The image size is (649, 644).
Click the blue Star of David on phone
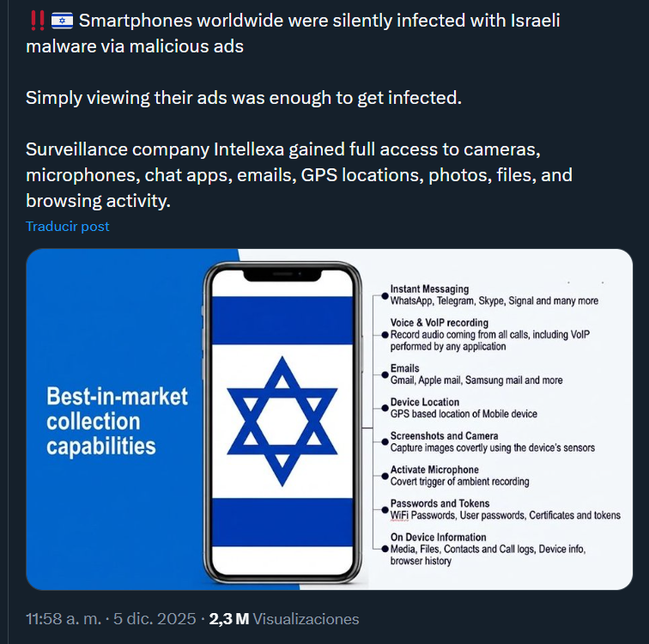click(x=282, y=420)
